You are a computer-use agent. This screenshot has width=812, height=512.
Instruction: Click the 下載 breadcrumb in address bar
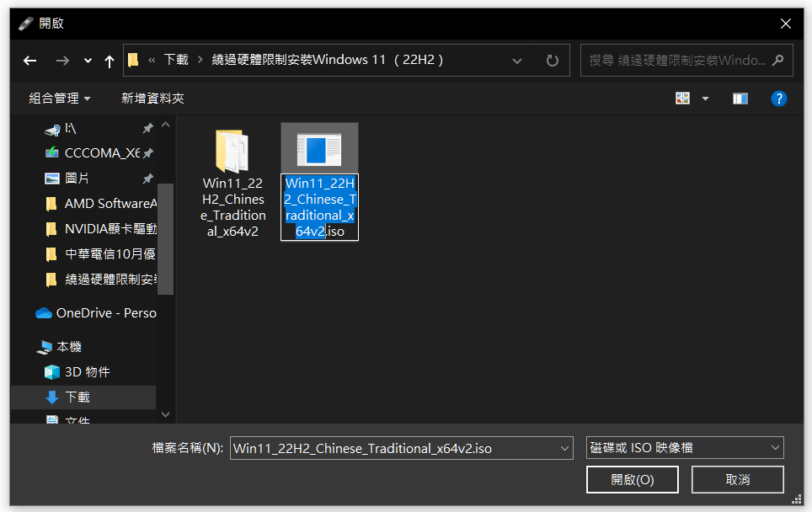pos(176,60)
